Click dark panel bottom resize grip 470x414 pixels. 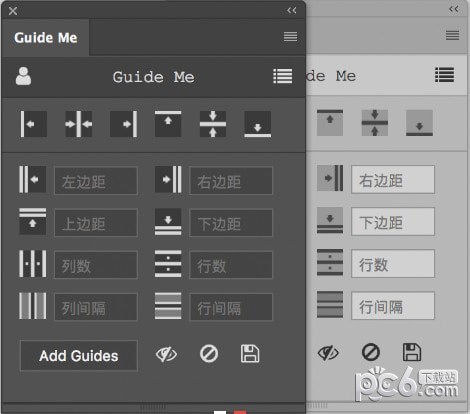(x=153, y=407)
